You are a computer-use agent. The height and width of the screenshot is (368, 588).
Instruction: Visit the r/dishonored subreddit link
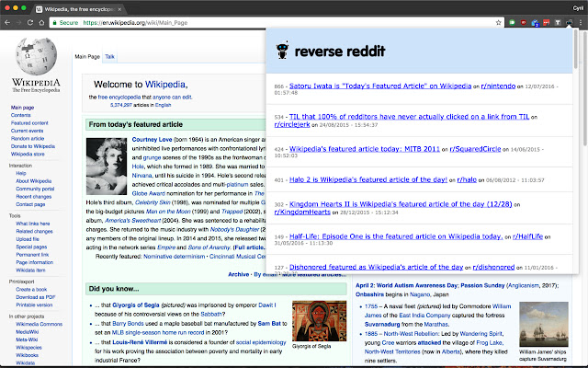[493, 267]
